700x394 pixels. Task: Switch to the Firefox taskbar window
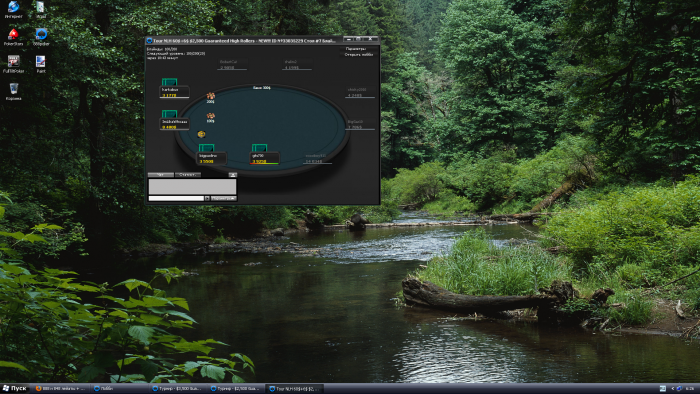[60, 389]
